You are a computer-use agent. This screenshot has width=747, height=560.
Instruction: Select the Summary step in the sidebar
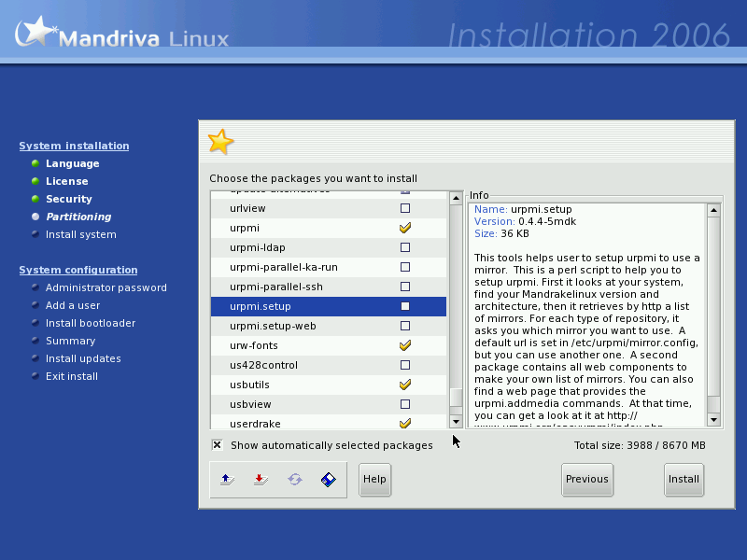71,341
